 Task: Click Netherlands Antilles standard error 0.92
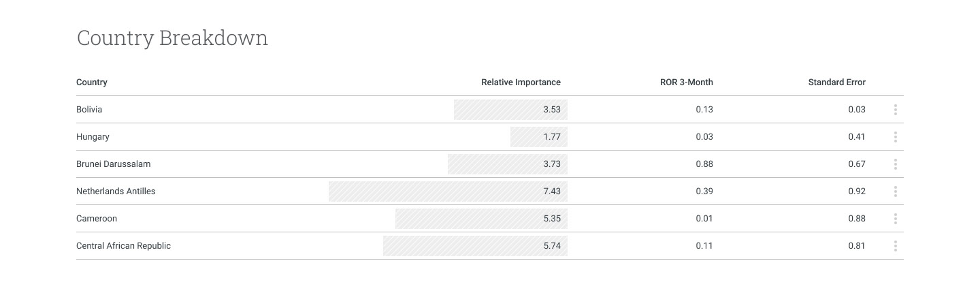pyautogui.click(x=857, y=191)
